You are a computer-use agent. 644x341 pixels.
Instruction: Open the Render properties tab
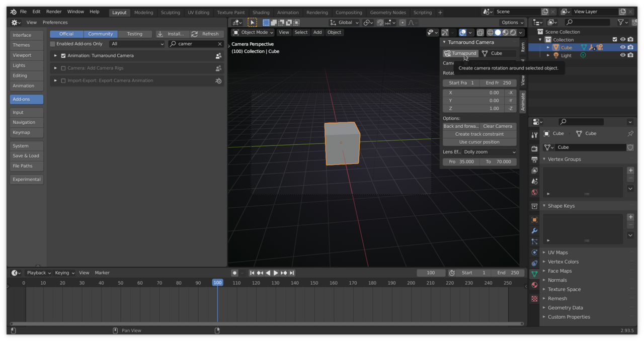[x=534, y=149]
